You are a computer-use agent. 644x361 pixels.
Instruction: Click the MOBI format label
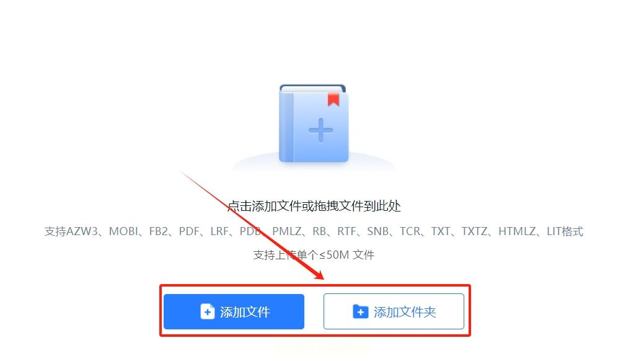(123, 231)
